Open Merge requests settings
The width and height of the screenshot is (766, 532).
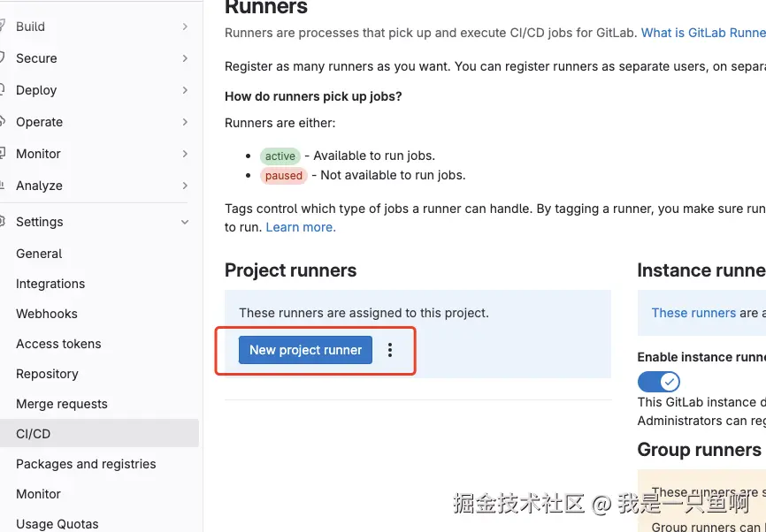click(x=62, y=404)
